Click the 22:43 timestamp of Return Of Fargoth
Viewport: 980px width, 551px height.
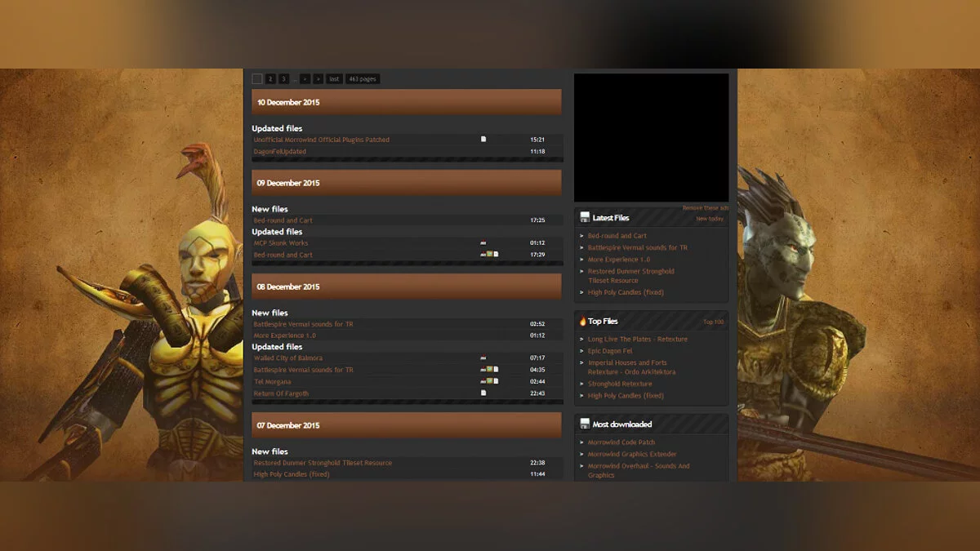pos(537,393)
